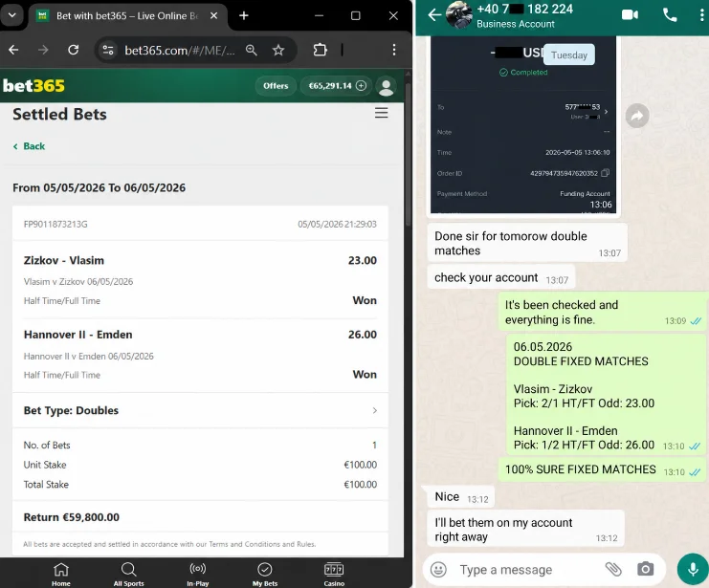709x588 pixels.
Task: Open the browser tab search dropdown
Action: click(x=12, y=15)
